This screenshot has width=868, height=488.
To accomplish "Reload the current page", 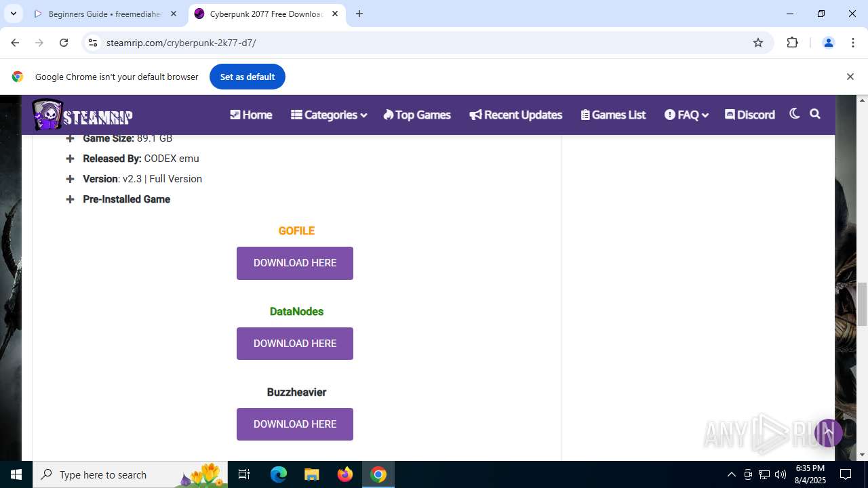I will coord(64,43).
